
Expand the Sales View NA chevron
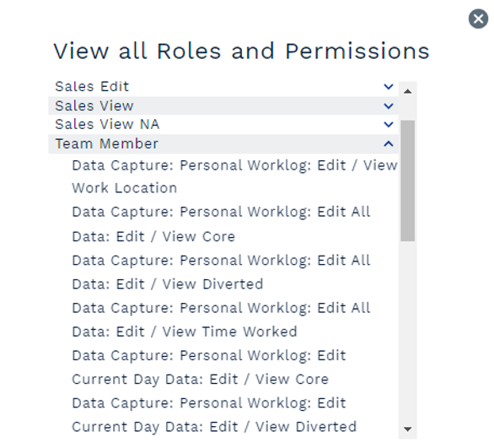click(389, 125)
